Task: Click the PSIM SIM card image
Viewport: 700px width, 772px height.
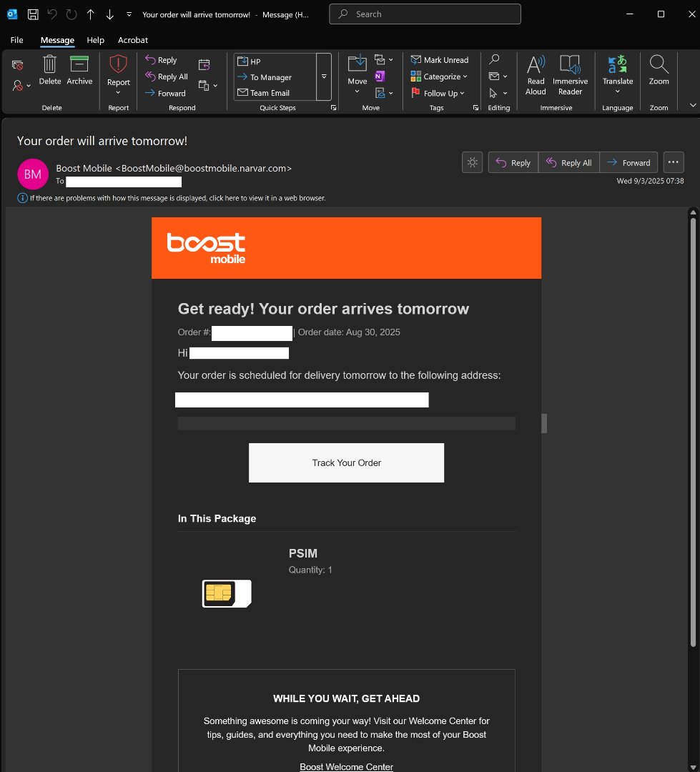Action: [x=227, y=593]
